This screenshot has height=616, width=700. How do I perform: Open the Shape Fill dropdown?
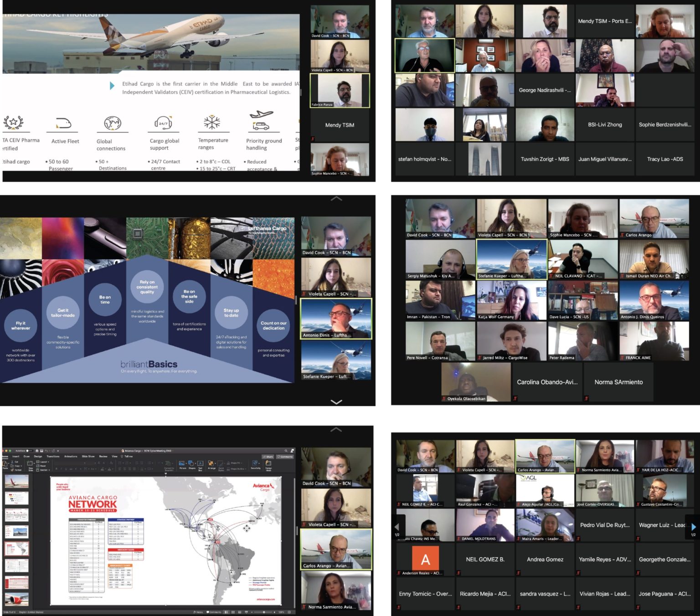click(x=234, y=463)
